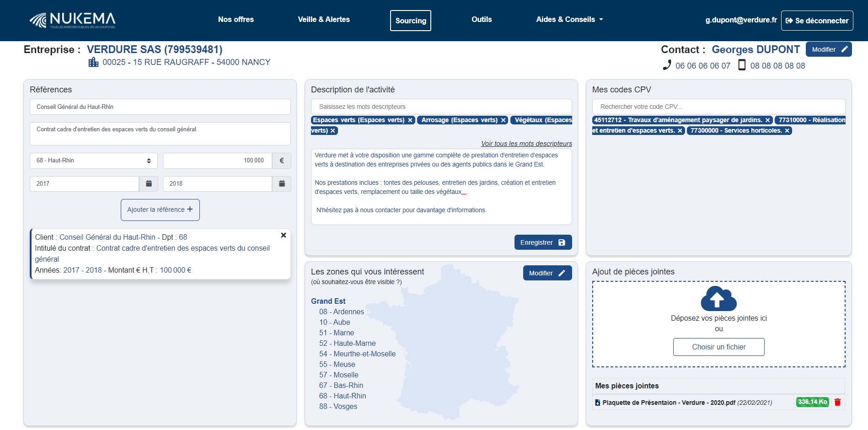Edit the activity description text area
Screen dimensions: 868x430
tap(441, 187)
